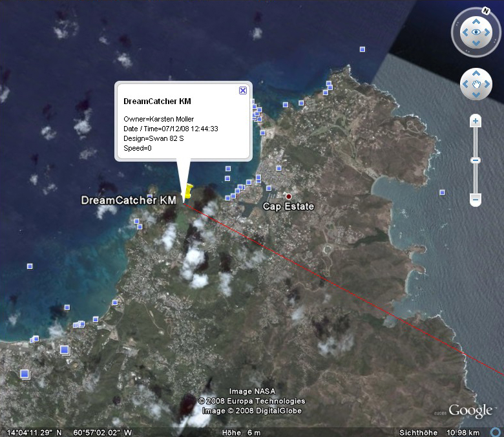
Task: Click the eye icon in look joystick
Action: point(476,32)
